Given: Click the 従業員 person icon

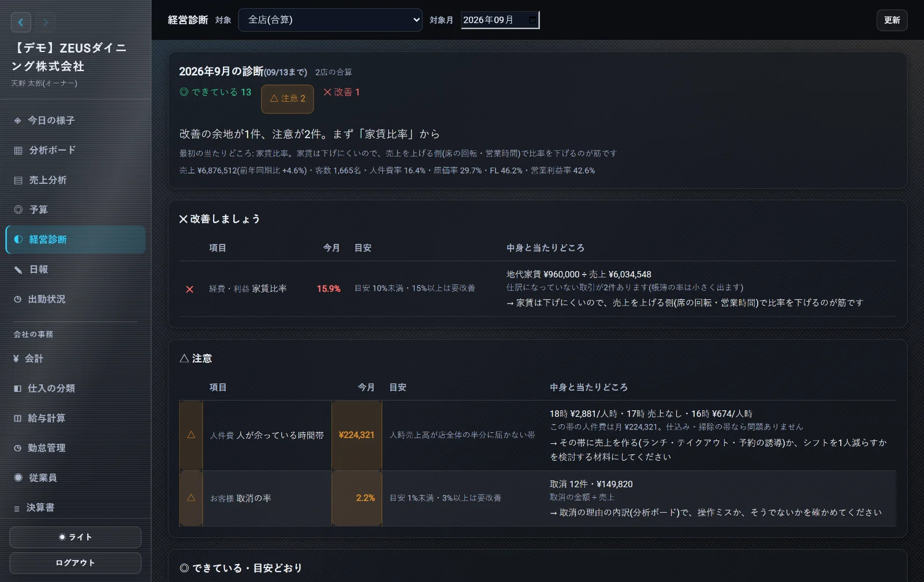Looking at the screenshot, I should 18,477.
